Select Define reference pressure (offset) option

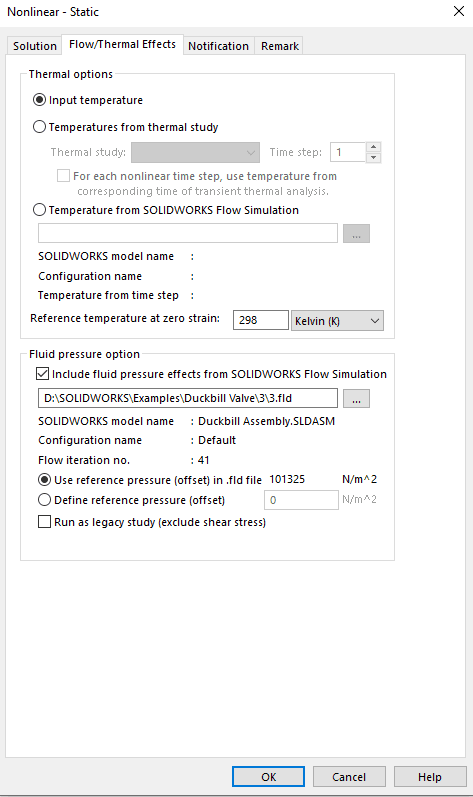pos(45,500)
